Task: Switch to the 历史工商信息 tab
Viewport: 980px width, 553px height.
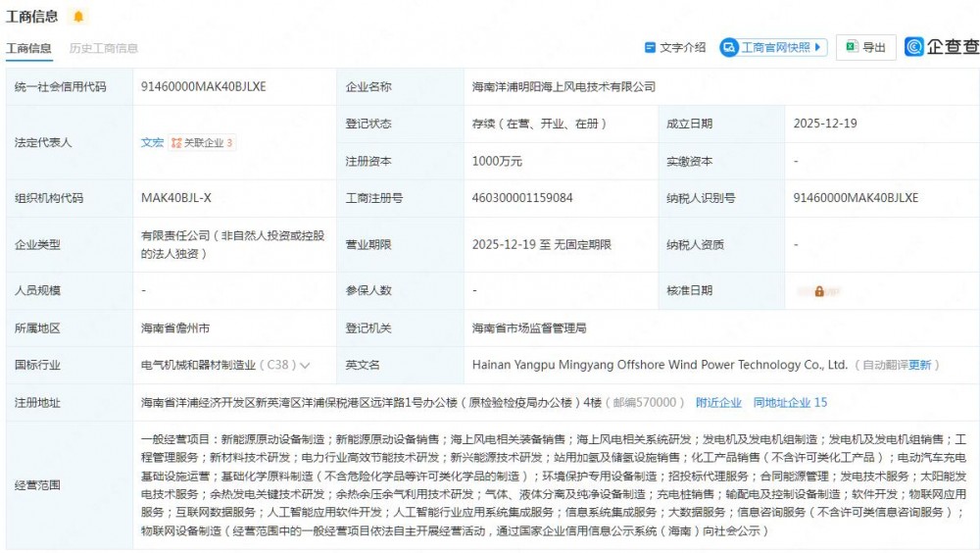Action: [x=103, y=48]
